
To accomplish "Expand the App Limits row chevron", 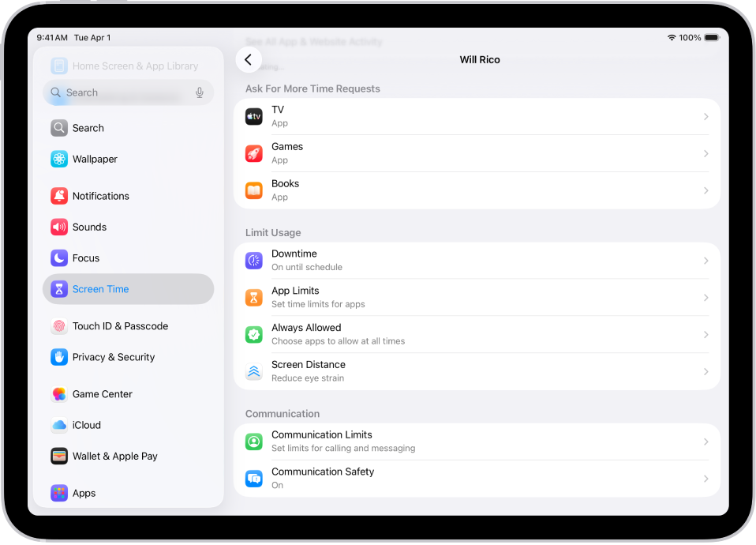I will pyautogui.click(x=705, y=298).
